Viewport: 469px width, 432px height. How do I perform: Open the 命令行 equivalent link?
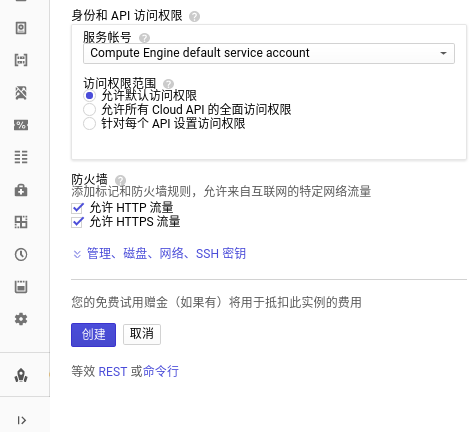161,371
